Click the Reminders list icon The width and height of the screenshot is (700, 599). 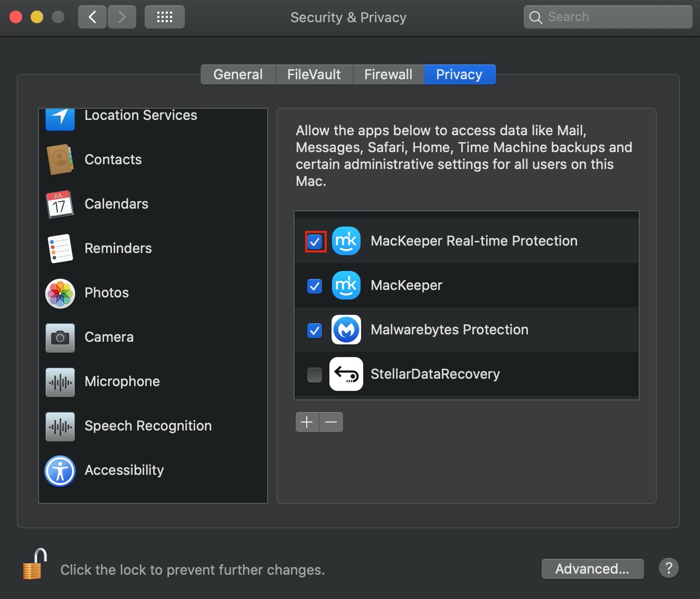(60, 248)
